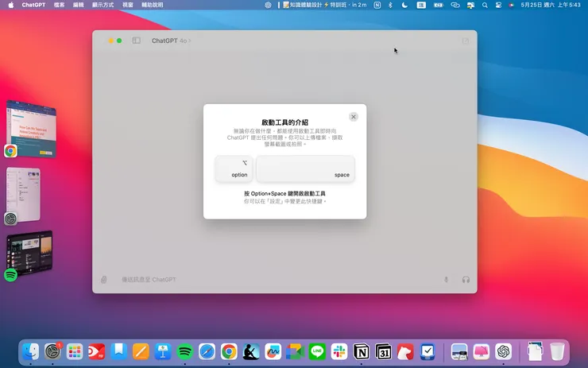The image size is (588, 368).
Task: Open Pages from the Dock
Action: [x=141, y=351]
